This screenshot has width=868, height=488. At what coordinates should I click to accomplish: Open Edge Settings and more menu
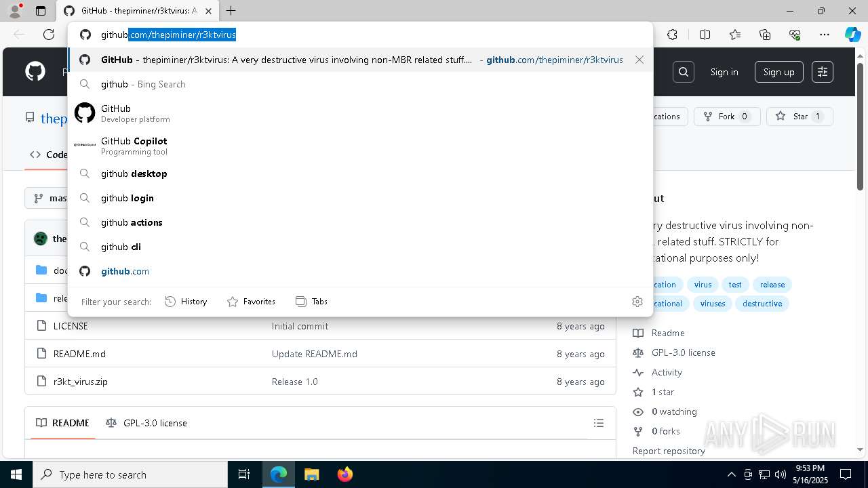tap(825, 35)
